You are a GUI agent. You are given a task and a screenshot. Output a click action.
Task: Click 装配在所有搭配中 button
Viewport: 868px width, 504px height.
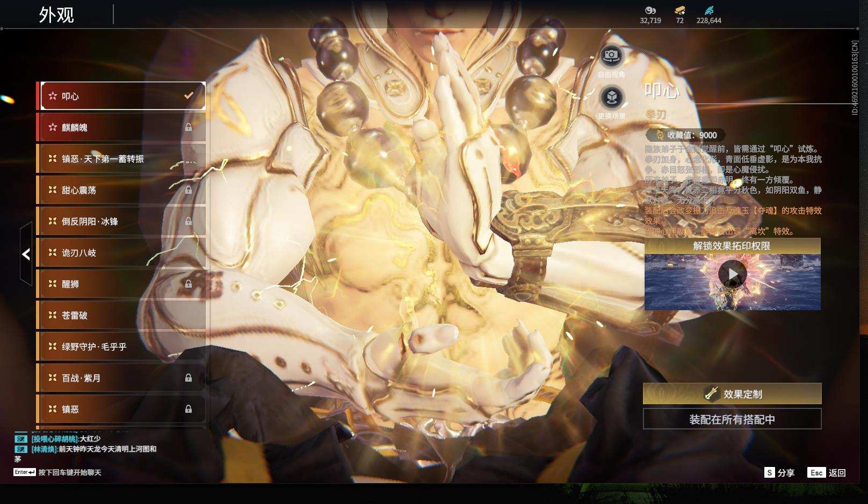coord(732,419)
